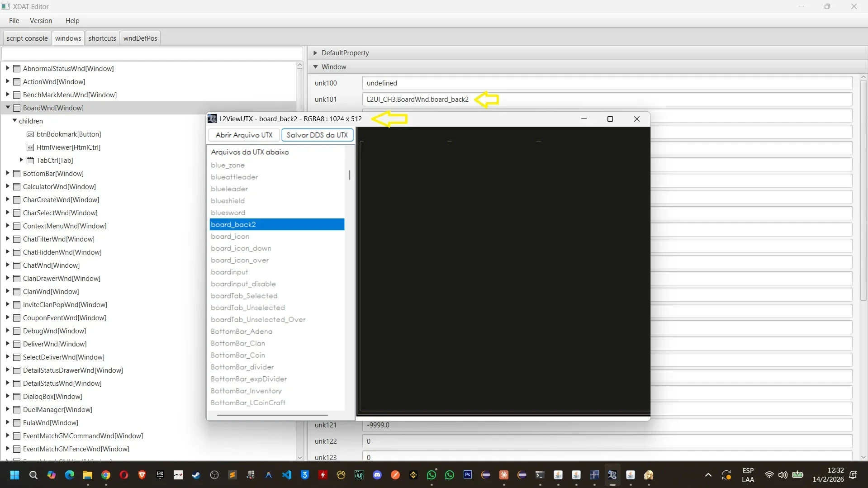Viewport: 868px width, 488px height.
Task: Open Steam from taskbar
Action: click(196, 475)
